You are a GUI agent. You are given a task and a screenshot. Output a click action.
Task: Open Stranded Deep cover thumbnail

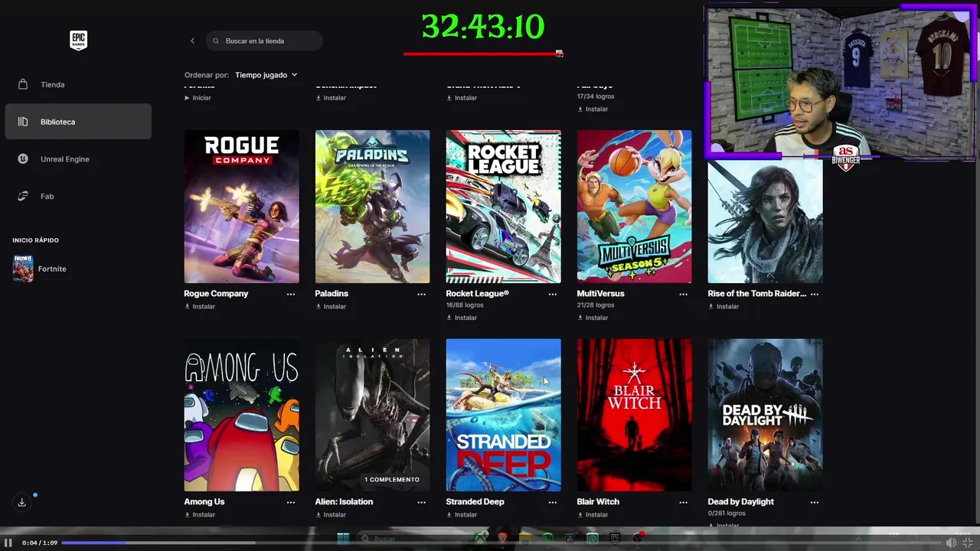click(503, 415)
